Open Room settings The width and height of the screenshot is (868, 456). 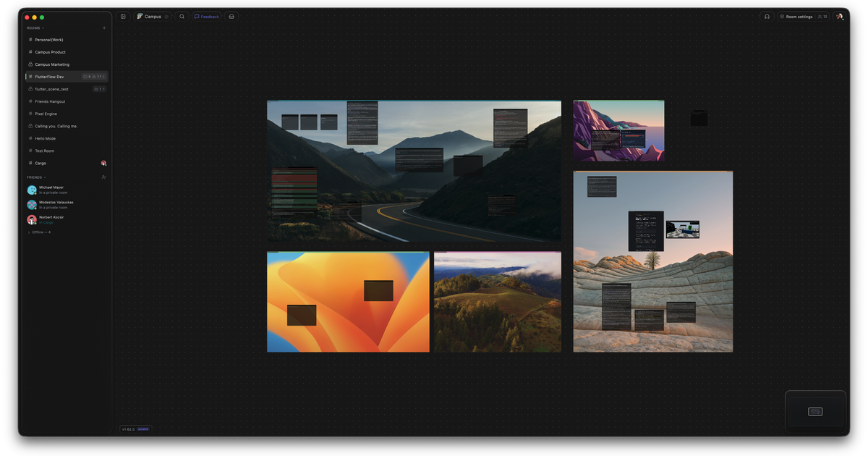[x=796, y=17]
